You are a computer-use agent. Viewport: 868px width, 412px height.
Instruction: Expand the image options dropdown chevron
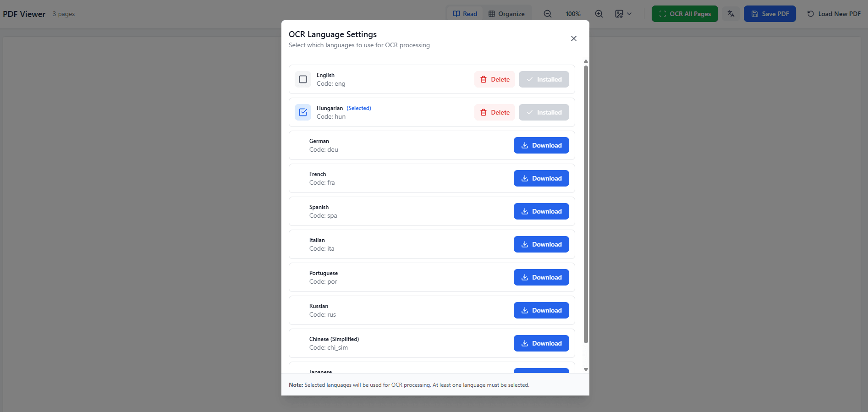[629, 14]
